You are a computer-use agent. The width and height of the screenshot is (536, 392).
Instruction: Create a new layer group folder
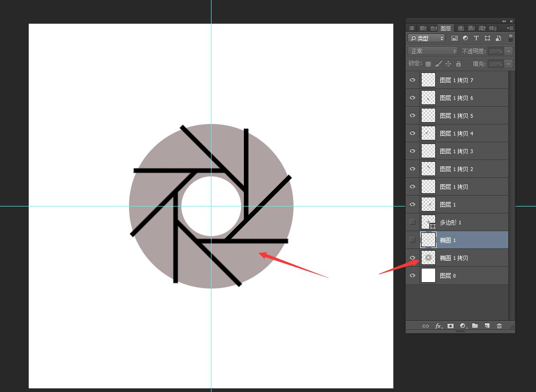coord(475,326)
